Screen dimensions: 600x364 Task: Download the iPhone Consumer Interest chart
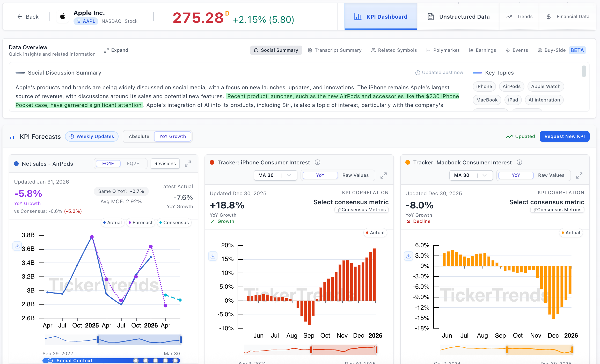tap(213, 256)
